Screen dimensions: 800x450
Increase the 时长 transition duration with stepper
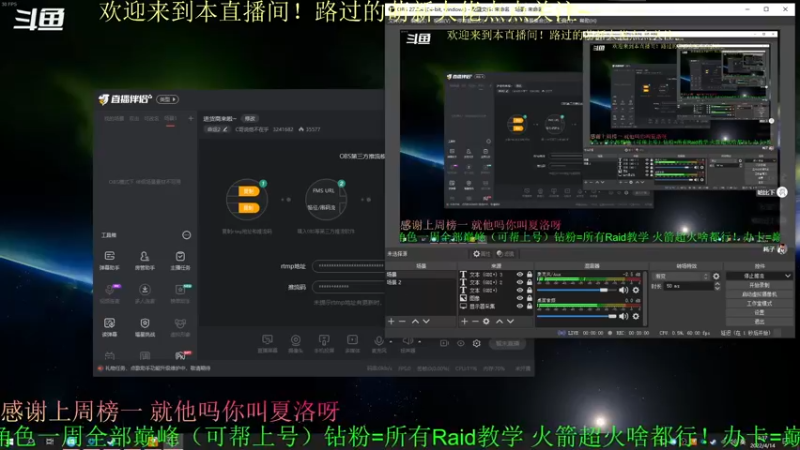coord(717,284)
